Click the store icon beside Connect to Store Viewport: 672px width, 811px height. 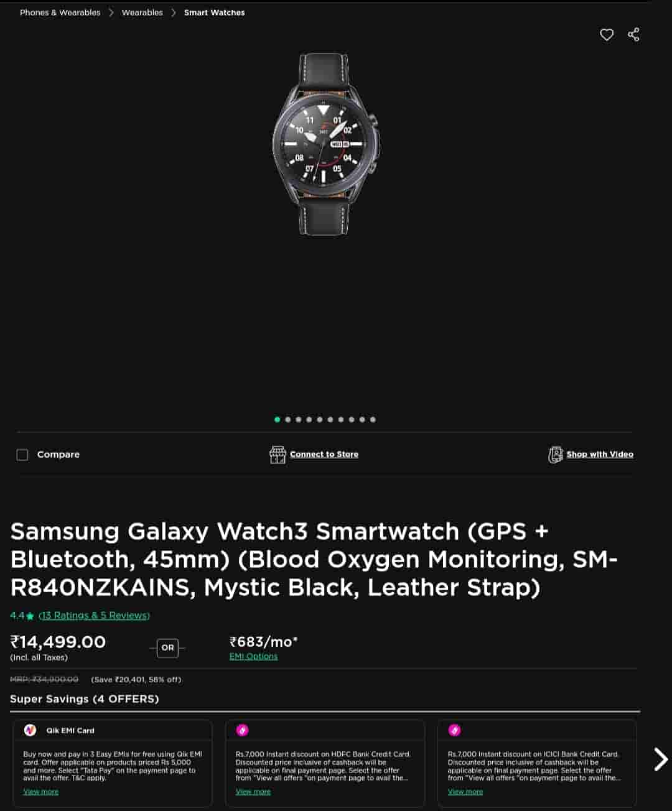tap(278, 455)
